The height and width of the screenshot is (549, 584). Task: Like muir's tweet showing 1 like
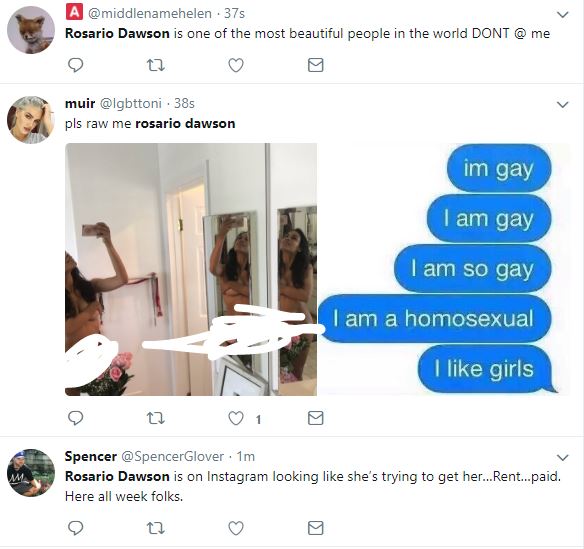click(x=236, y=418)
